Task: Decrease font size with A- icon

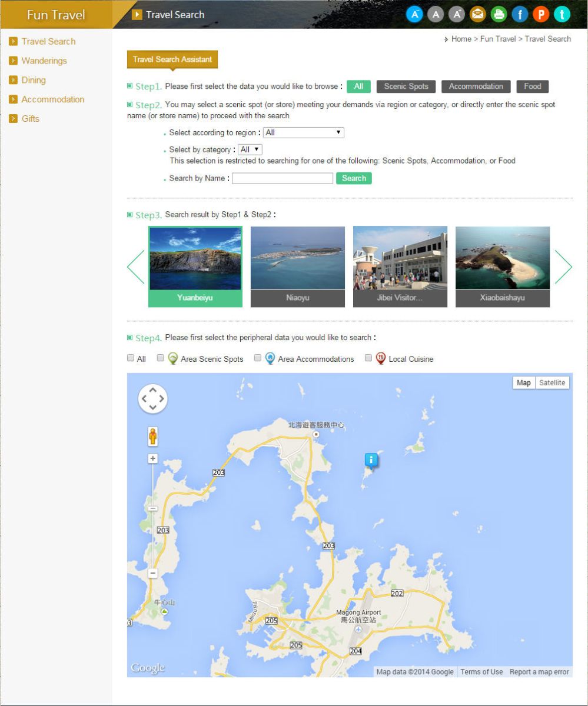Action: tap(414, 14)
